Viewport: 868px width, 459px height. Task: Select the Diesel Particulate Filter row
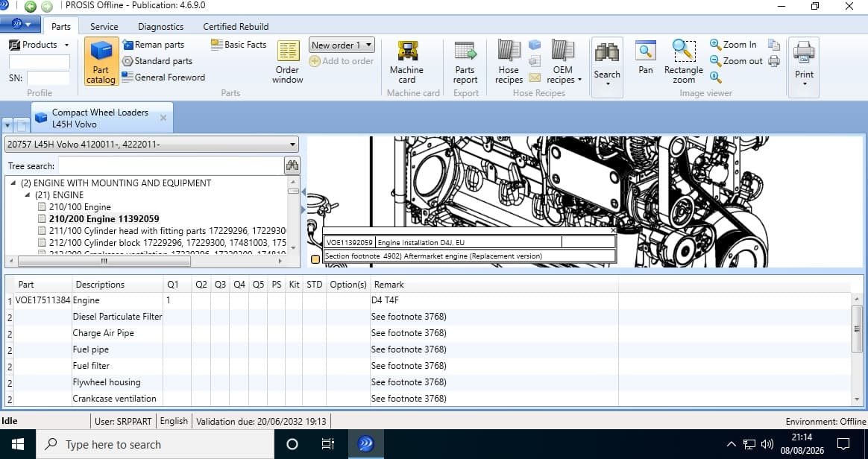(x=429, y=317)
